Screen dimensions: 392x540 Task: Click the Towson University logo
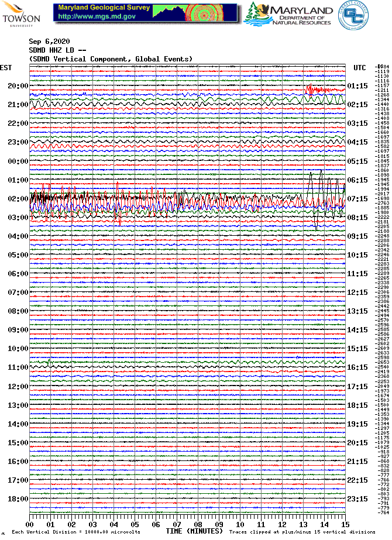[x=21, y=14]
